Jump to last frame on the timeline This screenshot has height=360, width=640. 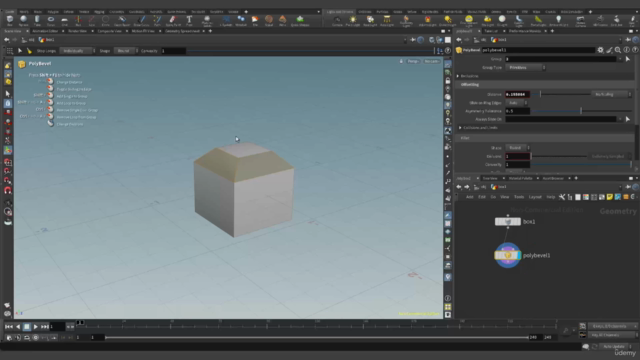(x=44, y=327)
